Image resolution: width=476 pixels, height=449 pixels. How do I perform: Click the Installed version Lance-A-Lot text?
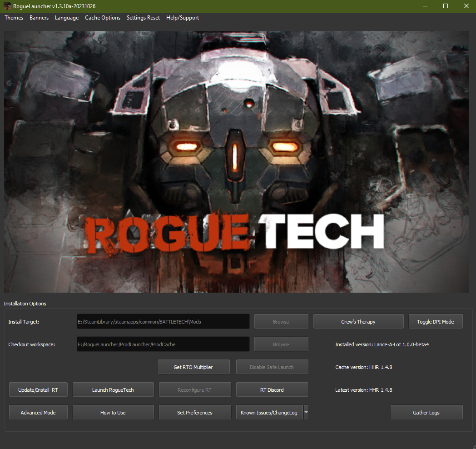coord(382,344)
